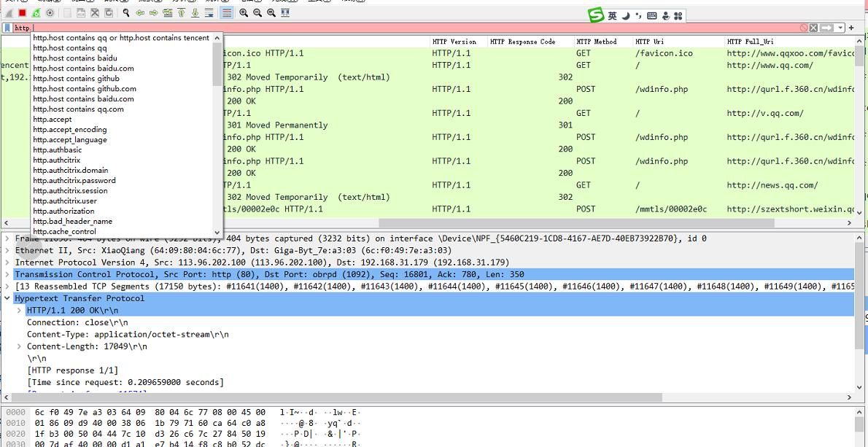Go forward to next packet in history
Viewport: 868px width, 447px height.
153,12
